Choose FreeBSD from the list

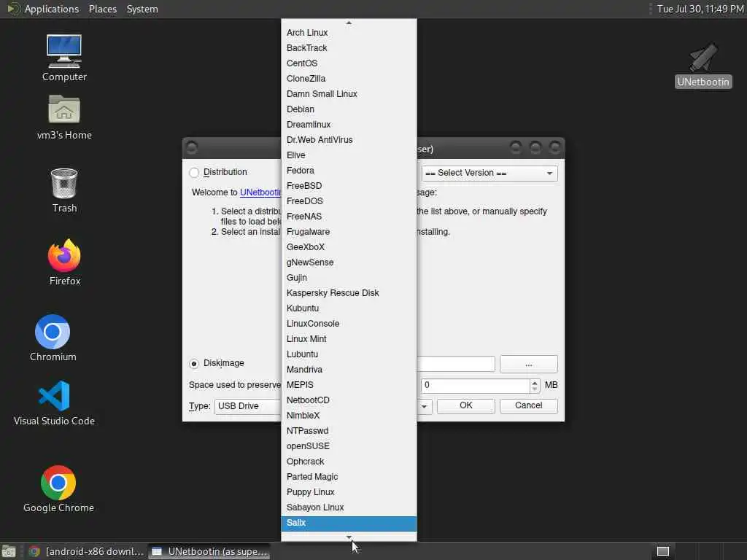click(349, 186)
